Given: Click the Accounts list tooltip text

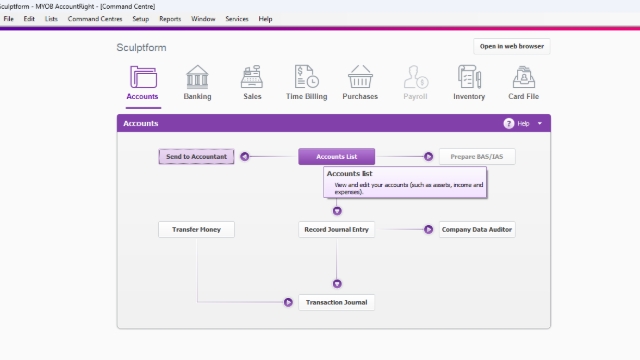Looking at the screenshot, I should coord(405,182).
